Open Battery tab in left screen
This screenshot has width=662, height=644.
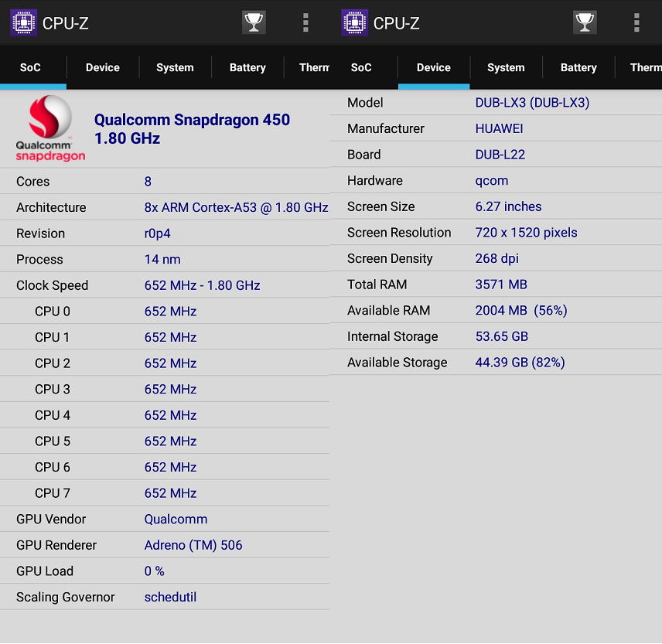click(247, 67)
